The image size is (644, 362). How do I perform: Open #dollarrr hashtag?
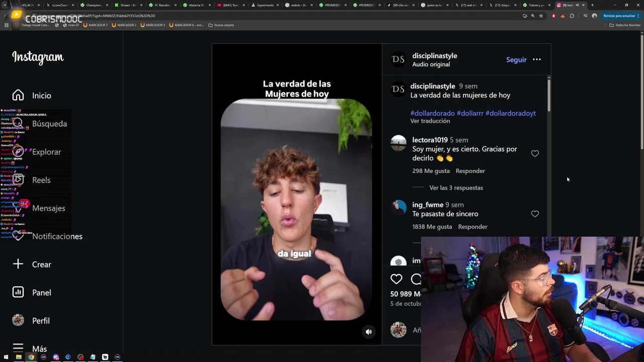(x=470, y=113)
